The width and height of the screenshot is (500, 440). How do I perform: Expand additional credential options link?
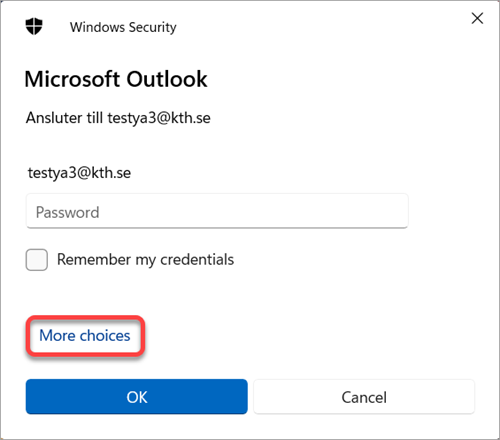pos(85,336)
